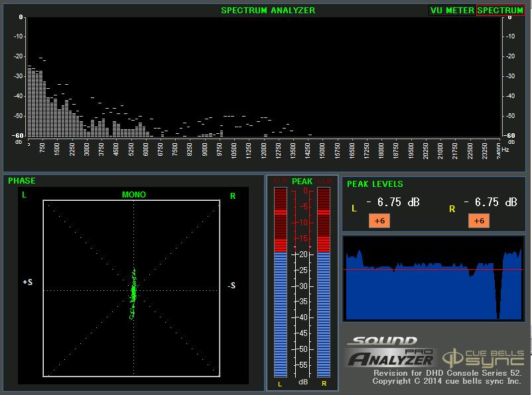The width and height of the screenshot is (532, 395).
Task: Reset the right channel CLIP indicator
Action: pyautogui.click(x=324, y=181)
